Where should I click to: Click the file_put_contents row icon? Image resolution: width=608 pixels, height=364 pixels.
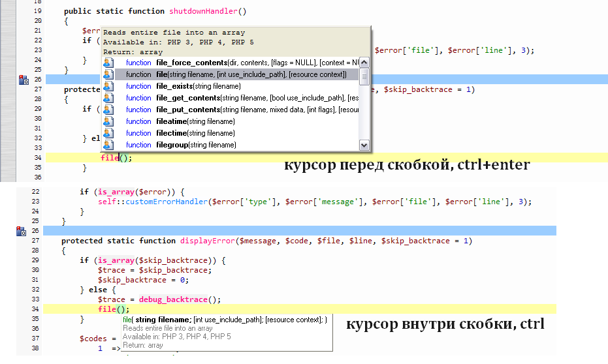[x=108, y=110]
